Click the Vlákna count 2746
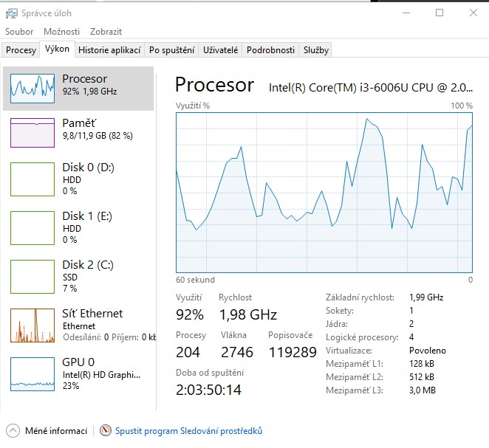The height and width of the screenshot is (448, 489). point(236,352)
